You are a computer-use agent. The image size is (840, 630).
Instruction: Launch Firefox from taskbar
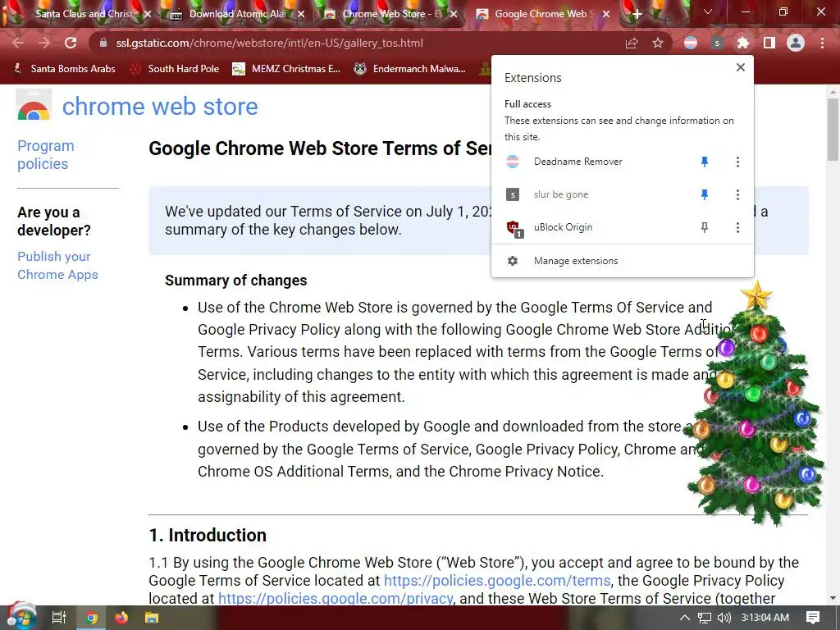tap(121, 618)
